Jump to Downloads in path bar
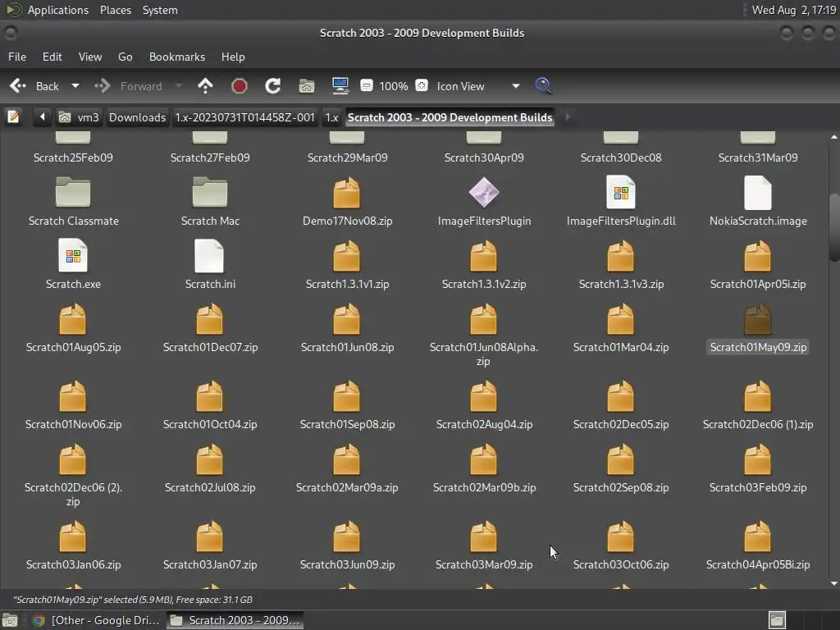Image resolution: width=840 pixels, height=630 pixels. [137, 117]
